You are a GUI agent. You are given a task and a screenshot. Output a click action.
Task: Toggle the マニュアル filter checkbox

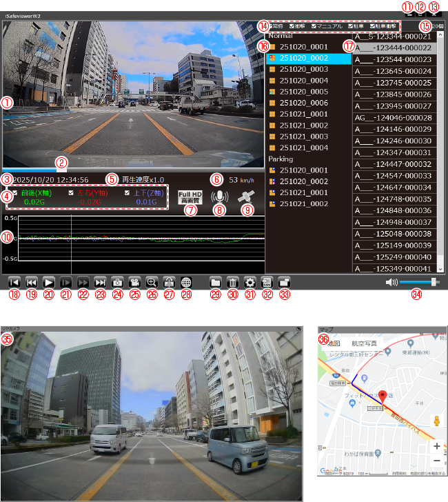[x=314, y=26]
